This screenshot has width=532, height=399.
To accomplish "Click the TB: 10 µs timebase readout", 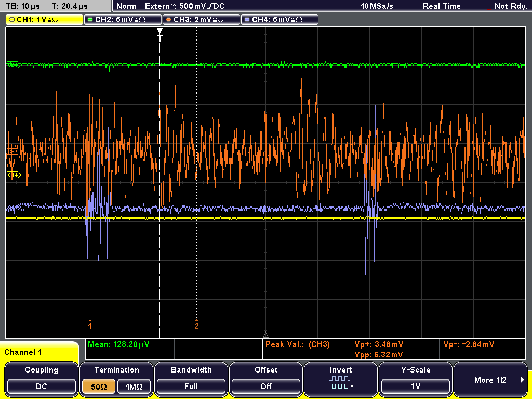I will click(x=23, y=6).
